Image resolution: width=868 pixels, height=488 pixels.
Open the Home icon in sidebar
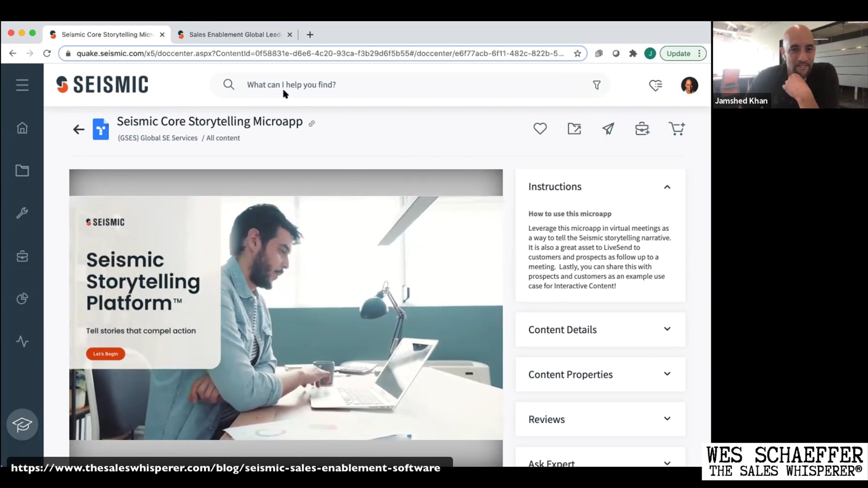[x=22, y=128]
